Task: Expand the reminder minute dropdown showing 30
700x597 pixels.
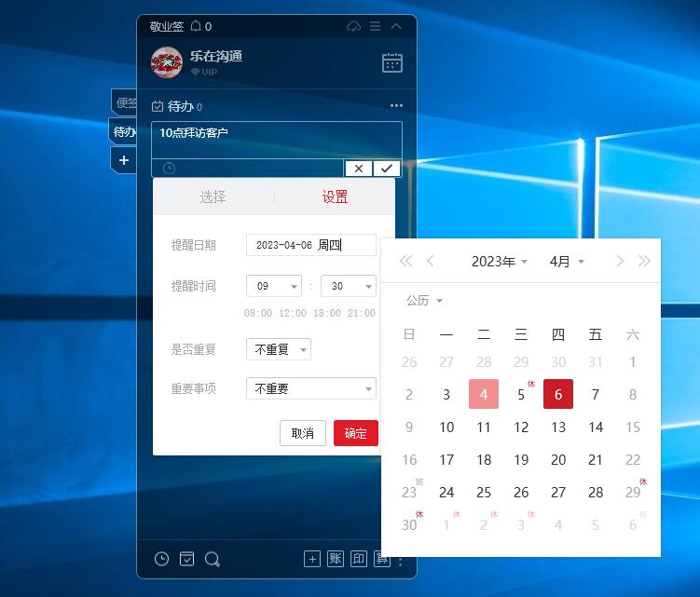Action: (349, 286)
